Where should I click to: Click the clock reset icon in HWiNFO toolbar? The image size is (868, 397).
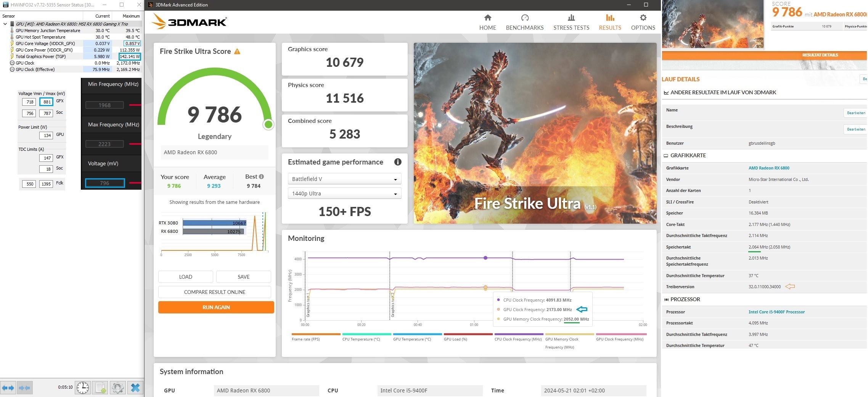pyautogui.click(x=83, y=388)
